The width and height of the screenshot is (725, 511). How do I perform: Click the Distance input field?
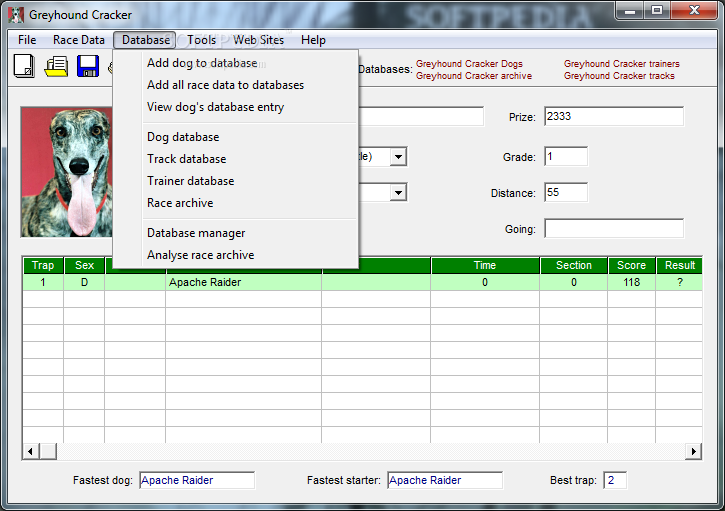tap(566, 192)
